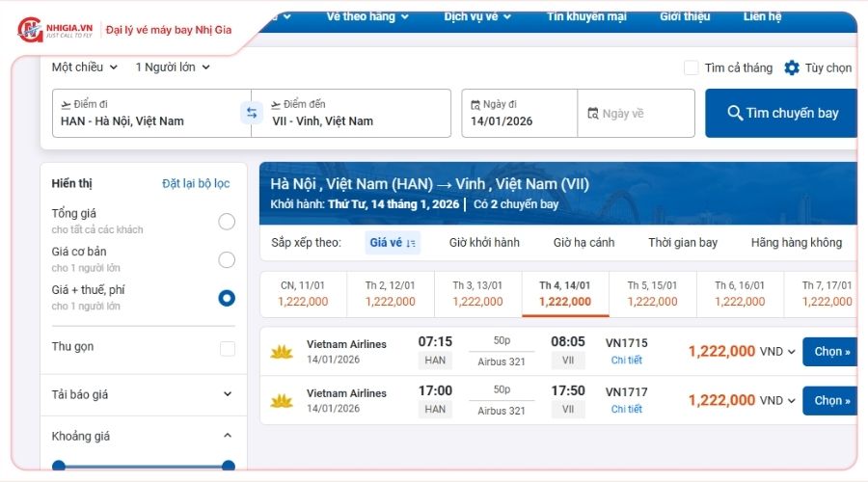
Task: Sort flights by Thời gian bay
Action: (683, 242)
